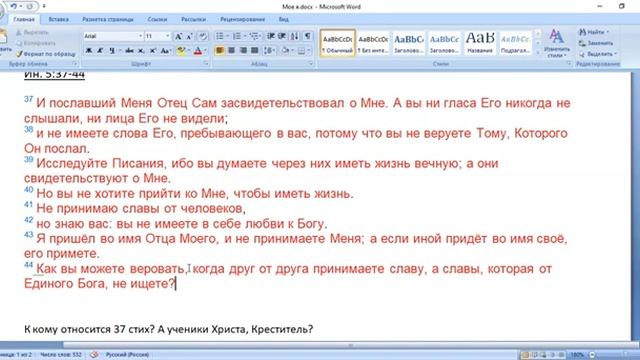640x360 pixels.
Task: Open underline style dropdown arrow
Action: click(x=120, y=51)
